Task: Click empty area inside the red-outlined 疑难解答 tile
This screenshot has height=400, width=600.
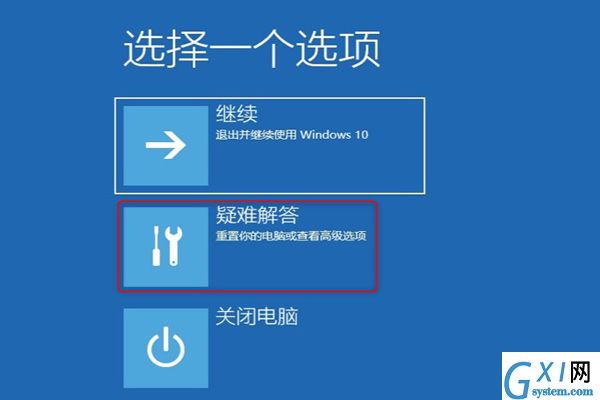Action: pos(291,266)
